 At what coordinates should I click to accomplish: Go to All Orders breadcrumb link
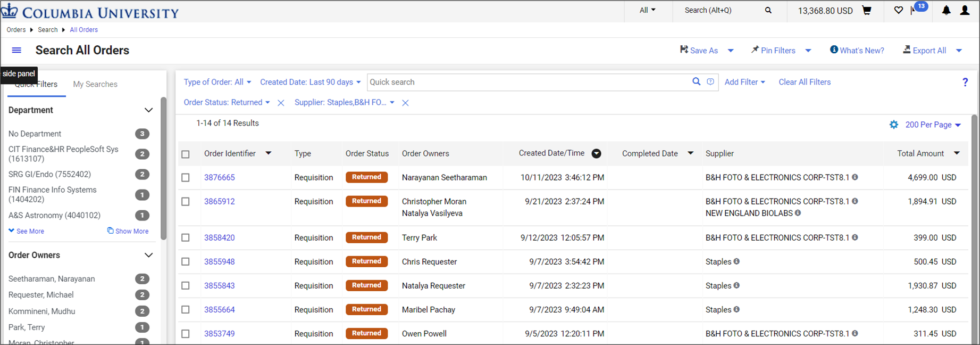[84, 30]
